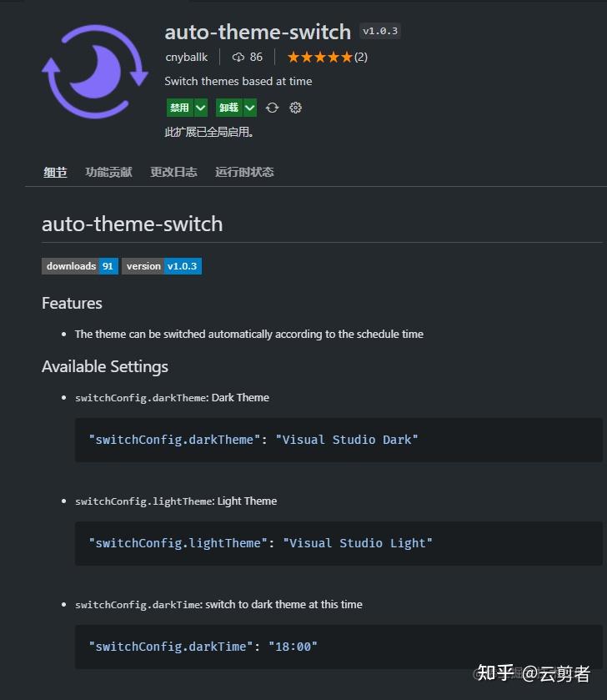607x700 pixels.
Task: Open the dropdown arrow beside 禁用
Action: (199, 107)
